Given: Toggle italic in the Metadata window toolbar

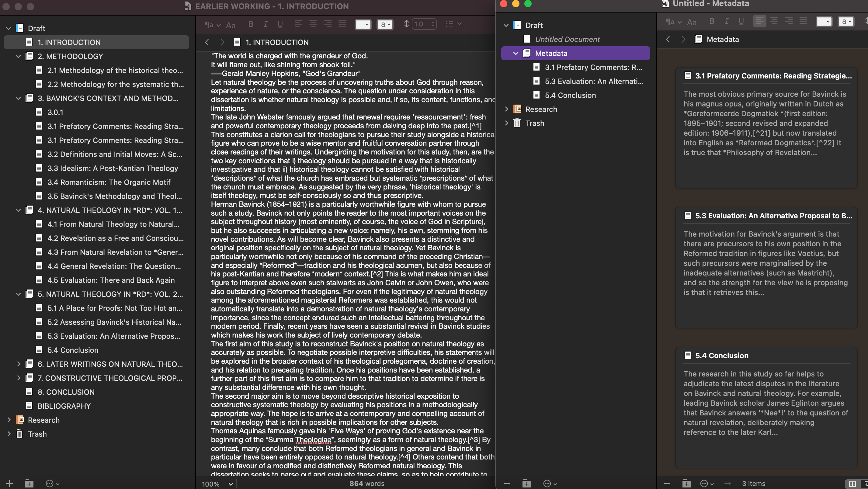Looking at the screenshot, I should click(x=727, y=21).
